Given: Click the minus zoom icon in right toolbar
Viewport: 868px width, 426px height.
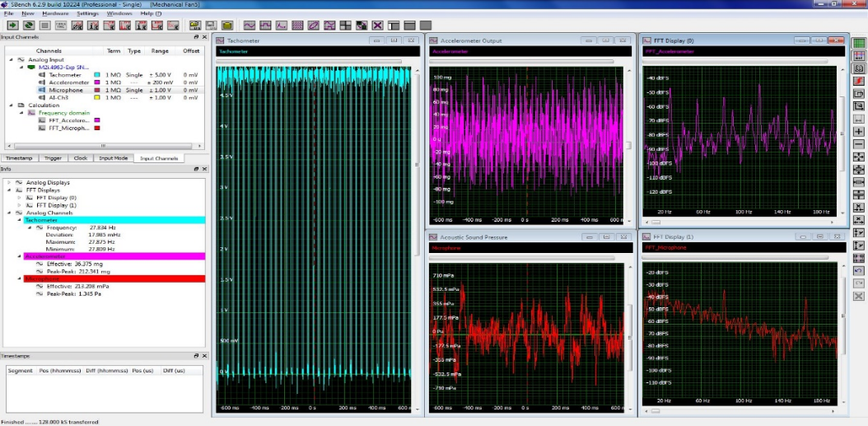Looking at the screenshot, I should (859, 144).
